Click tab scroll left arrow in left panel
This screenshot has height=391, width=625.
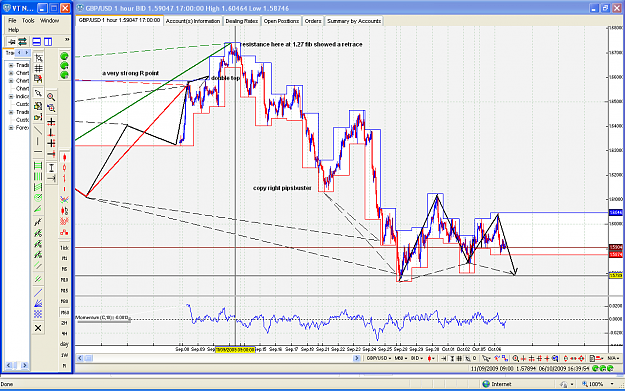pos(19,53)
